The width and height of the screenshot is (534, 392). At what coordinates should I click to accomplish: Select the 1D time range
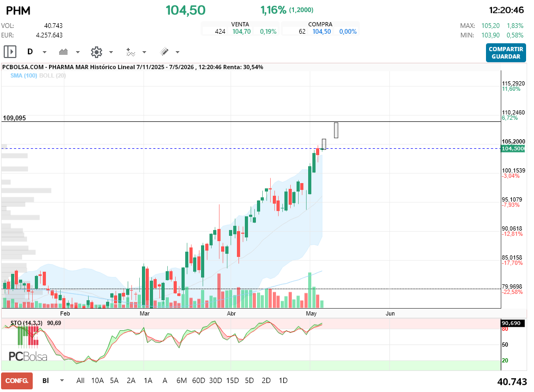283,380
